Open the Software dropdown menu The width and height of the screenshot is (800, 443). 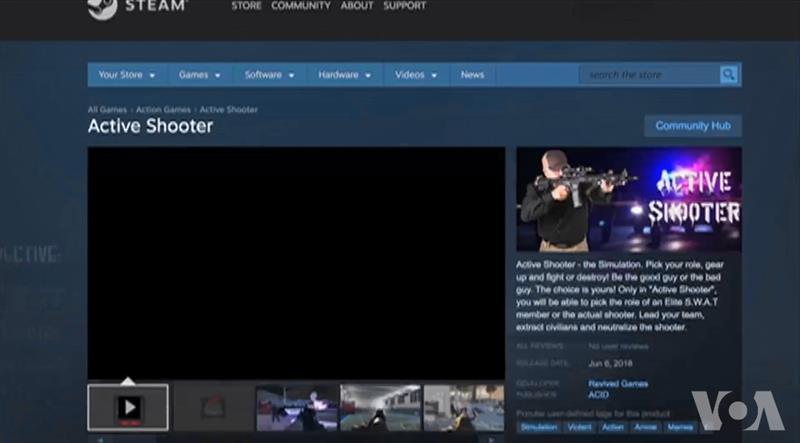(269, 75)
